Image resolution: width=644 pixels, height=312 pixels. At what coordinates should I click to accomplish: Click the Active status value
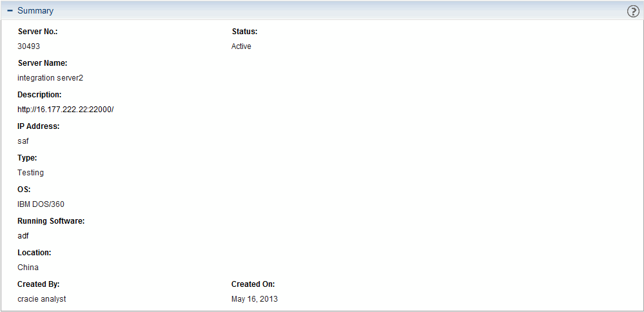coord(241,46)
